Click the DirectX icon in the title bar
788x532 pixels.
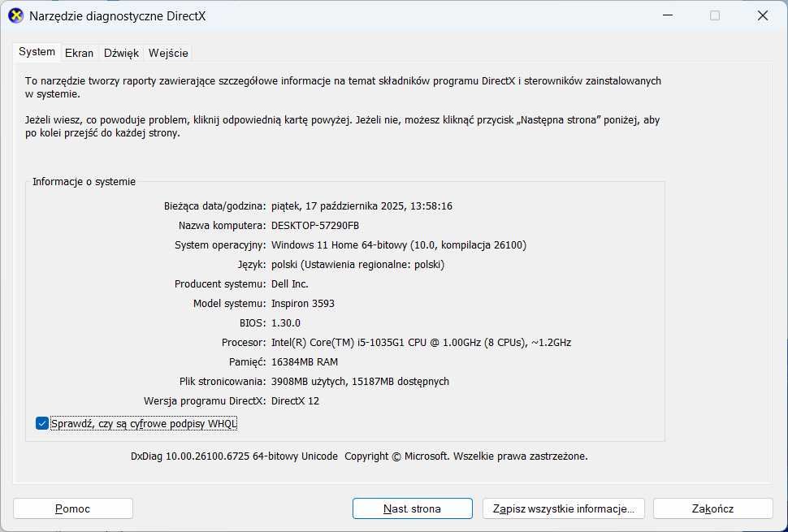click(x=15, y=15)
